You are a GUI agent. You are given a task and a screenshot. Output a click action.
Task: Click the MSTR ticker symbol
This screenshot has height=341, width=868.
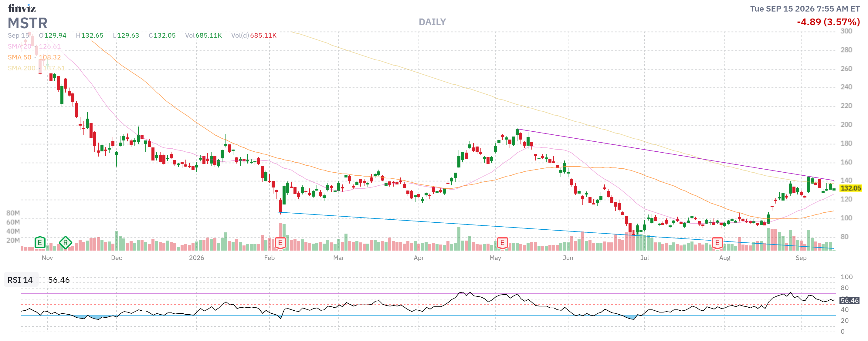28,23
